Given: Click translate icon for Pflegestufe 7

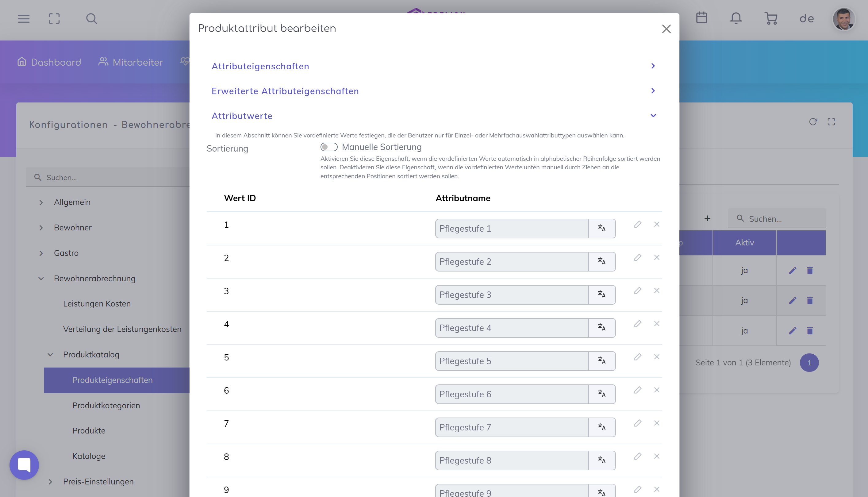Looking at the screenshot, I should pos(601,427).
